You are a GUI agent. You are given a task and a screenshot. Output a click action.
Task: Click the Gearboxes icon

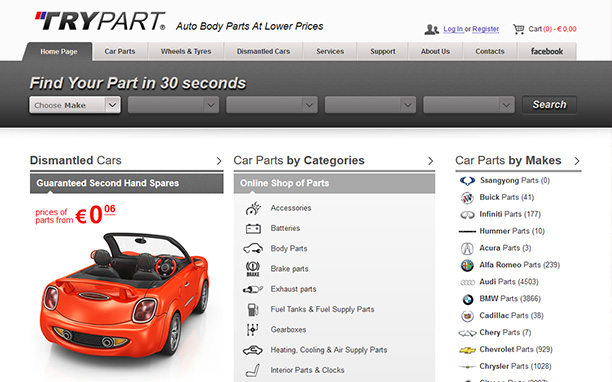coord(253,330)
